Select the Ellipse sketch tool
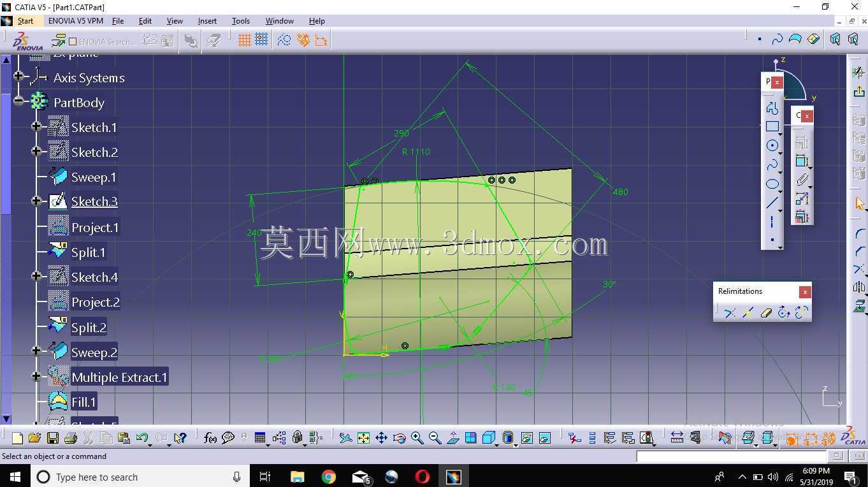This screenshot has width=868, height=487. click(772, 184)
